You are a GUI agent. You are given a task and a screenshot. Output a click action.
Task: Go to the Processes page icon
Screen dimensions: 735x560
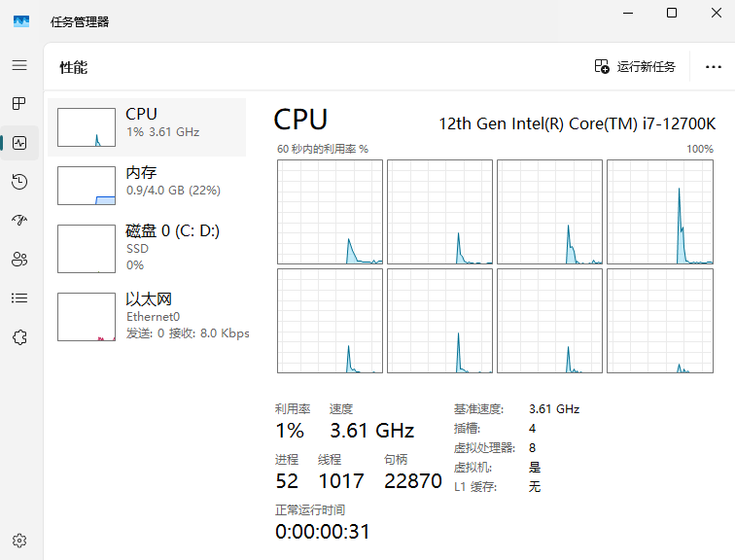tap(19, 104)
